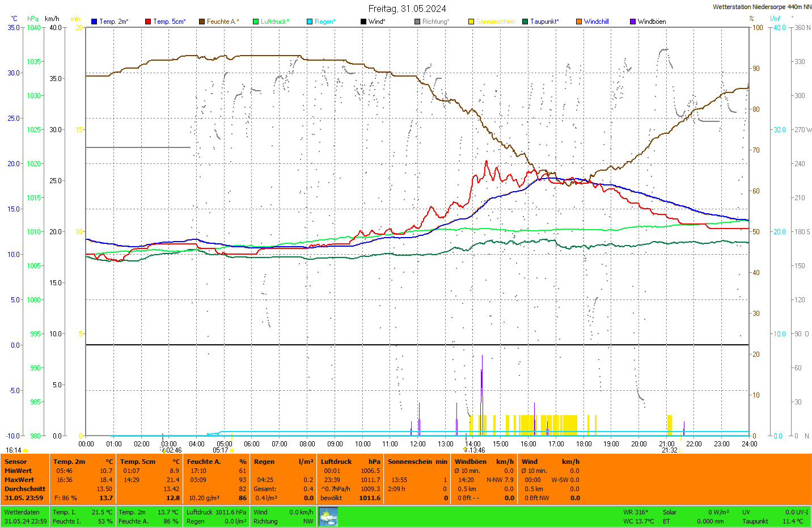812x528 pixels.
Task: Click the brown Feuchte A. legend square
Action: (x=202, y=22)
